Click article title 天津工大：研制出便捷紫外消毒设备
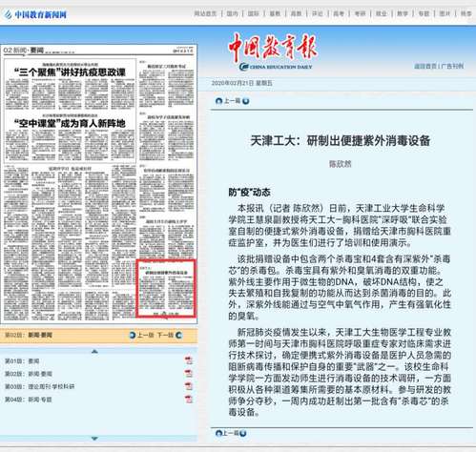The height and width of the screenshot is (452, 476). [341, 141]
